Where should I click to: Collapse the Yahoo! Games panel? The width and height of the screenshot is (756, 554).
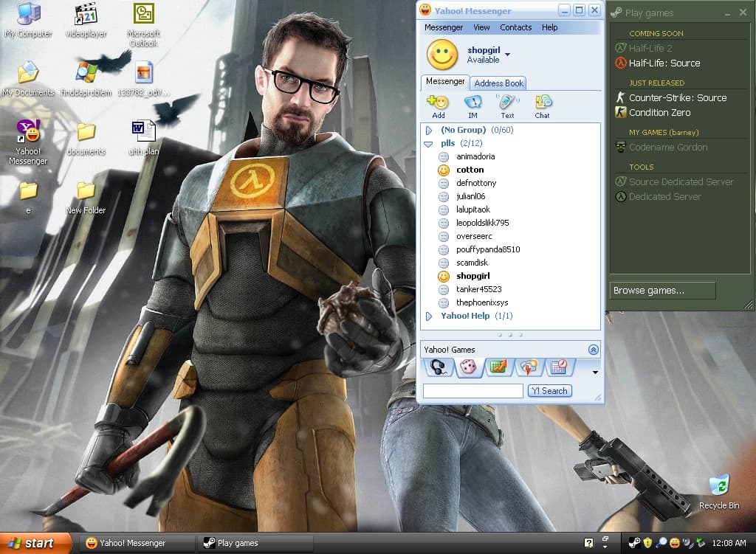(x=593, y=350)
